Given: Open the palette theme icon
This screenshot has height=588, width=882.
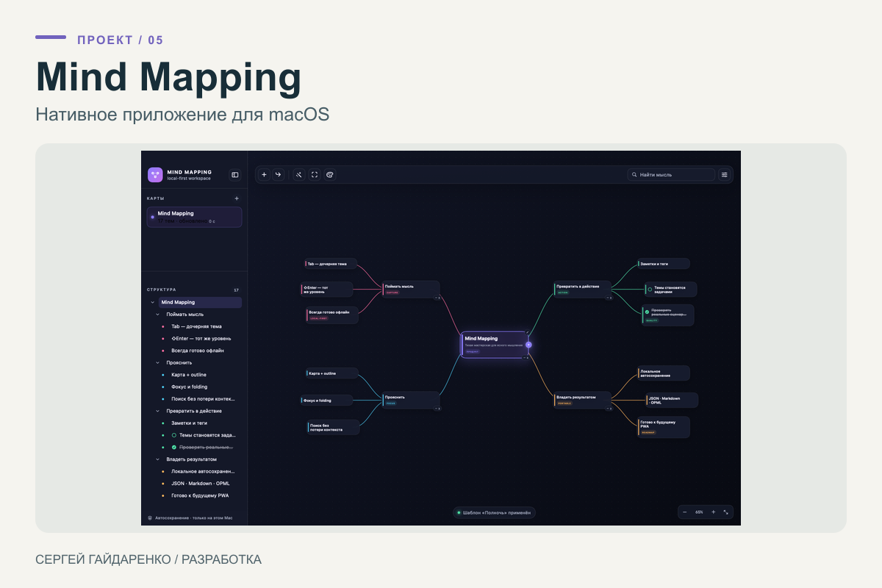Looking at the screenshot, I should 330,175.
